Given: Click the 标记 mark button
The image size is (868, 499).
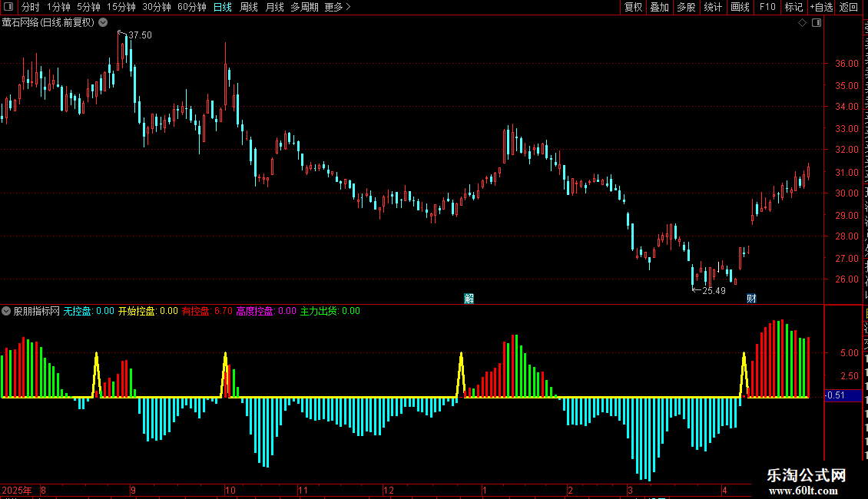Looking at the screenshot, I should click(x=793, y=7).
